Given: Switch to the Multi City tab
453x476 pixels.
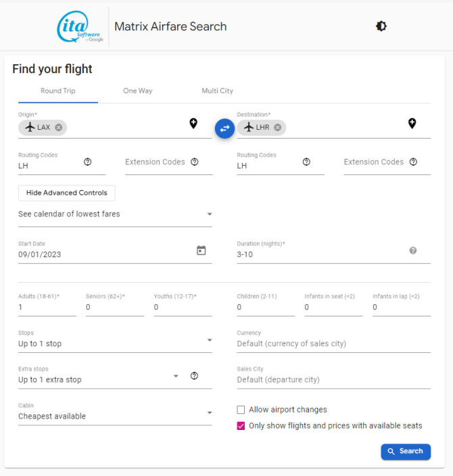Looking at the screenshot, I should pos(218,91).
